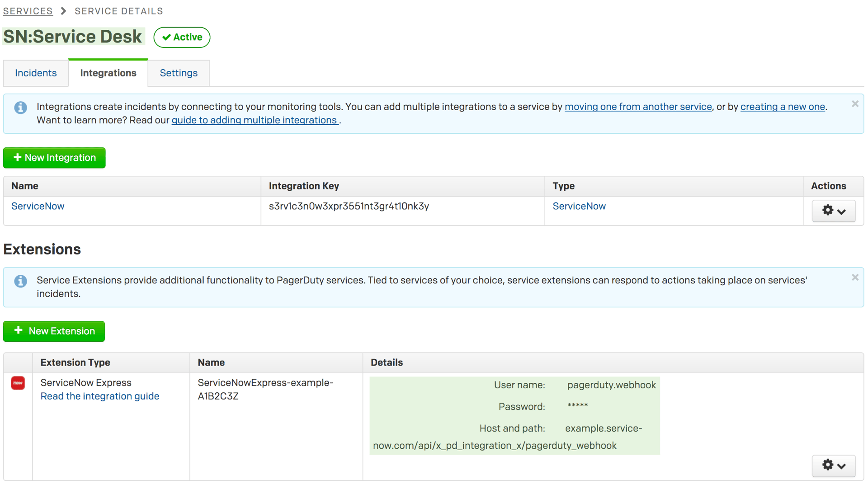Click the Integration Key column header
The image size is (868, 484).
(x=304, y=186)
